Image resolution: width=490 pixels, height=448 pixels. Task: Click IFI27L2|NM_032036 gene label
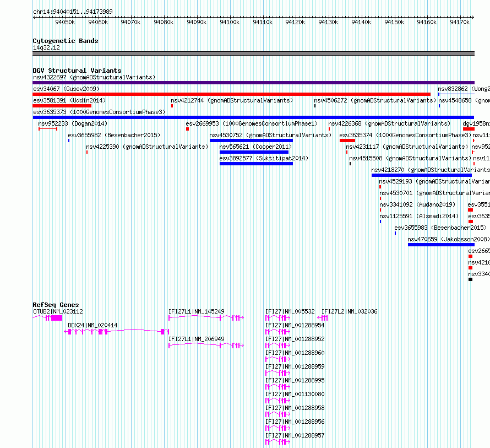coord(350,311)
